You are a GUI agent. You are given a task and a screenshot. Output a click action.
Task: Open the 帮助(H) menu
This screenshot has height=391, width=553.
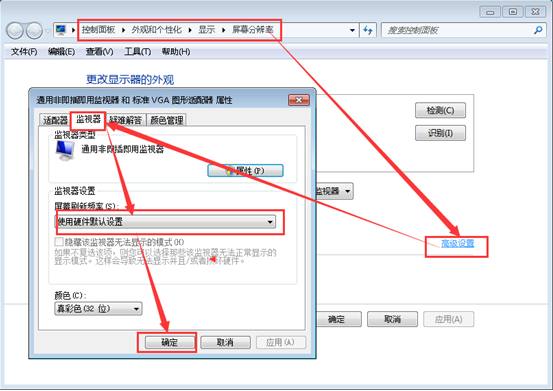click(x=176, y=52)
